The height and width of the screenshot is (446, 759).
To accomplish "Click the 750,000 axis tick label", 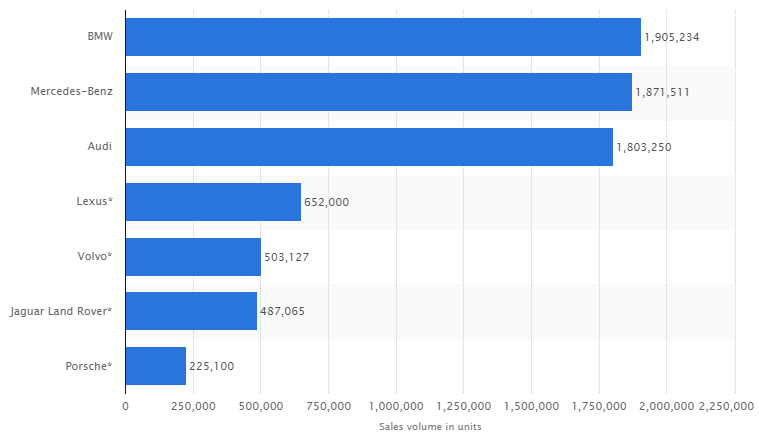I will coord(329,406).
